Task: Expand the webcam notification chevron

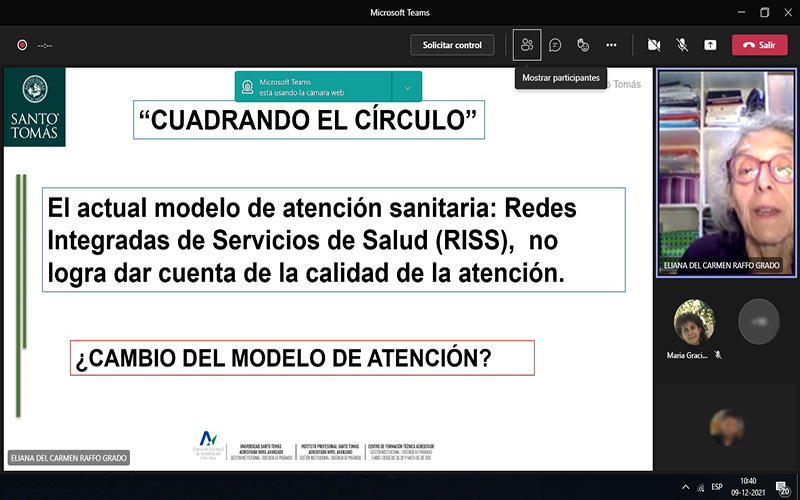Action: tap(407, 87)
